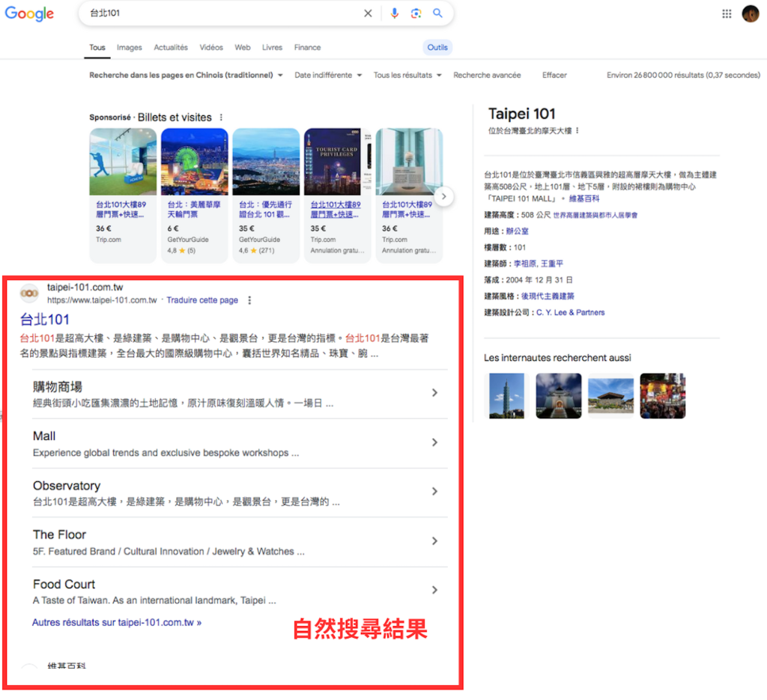
Task: Expand The Floor sitelink
Action: 240,542
